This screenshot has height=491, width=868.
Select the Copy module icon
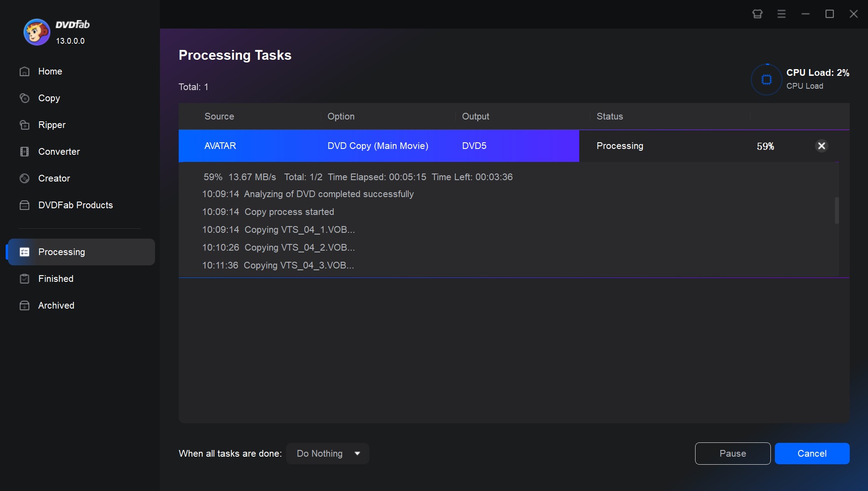24,97
